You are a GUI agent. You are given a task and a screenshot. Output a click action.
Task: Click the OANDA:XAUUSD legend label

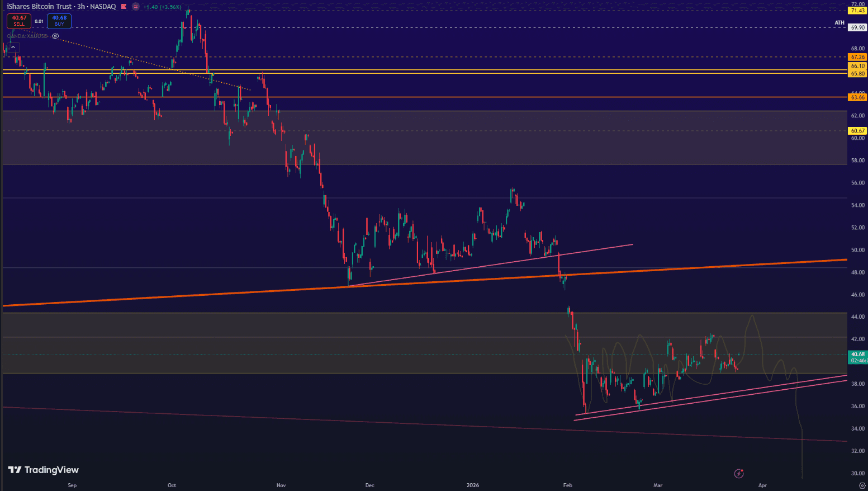coord(27,36)
